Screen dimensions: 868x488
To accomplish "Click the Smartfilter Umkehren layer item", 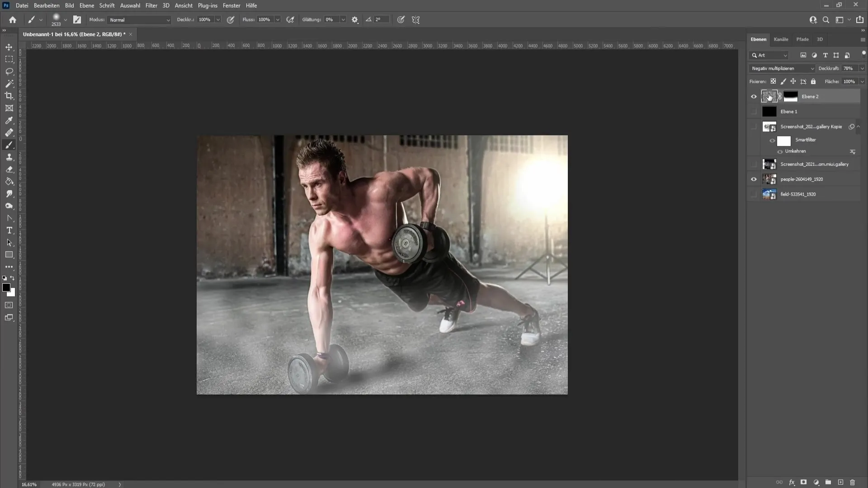I will pyautogui.click(x=797, y=151).
